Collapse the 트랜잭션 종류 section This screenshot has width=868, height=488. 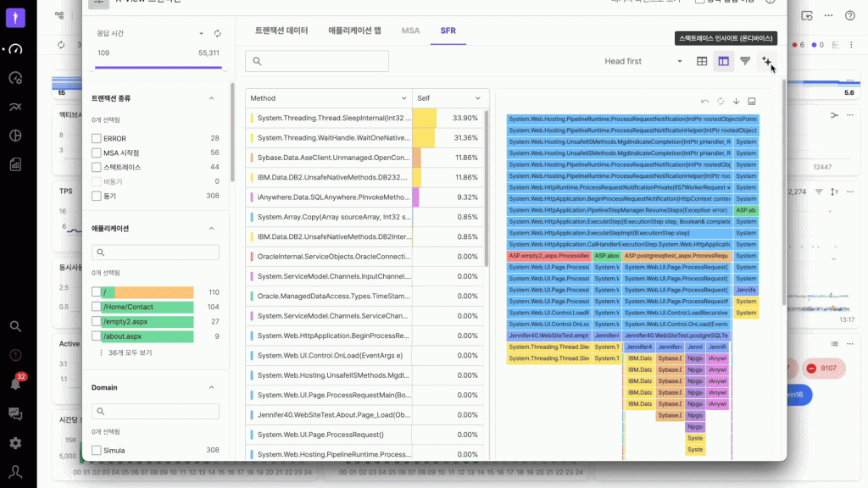[x=211, y=98]
